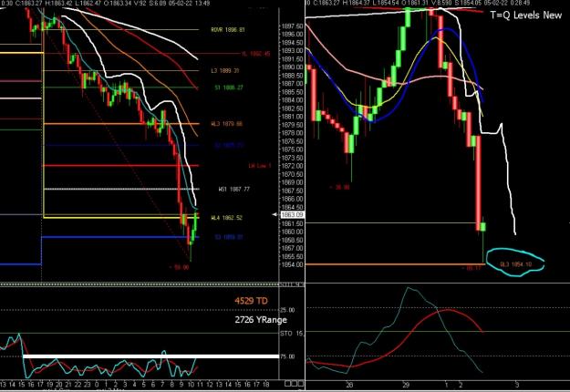Click the 1866.00 price axis value
Image resolution: width=570 pixels, height=392 pixels.
point(292,199)
